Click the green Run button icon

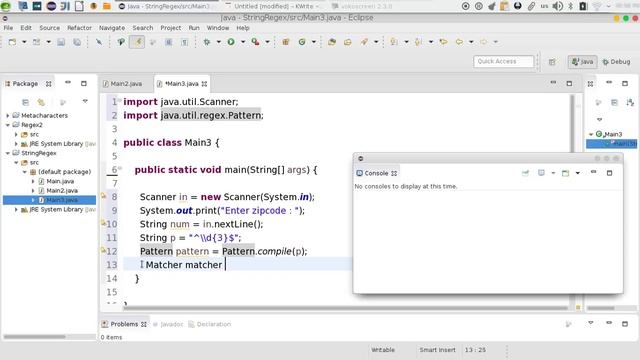[x=231, y=42]
